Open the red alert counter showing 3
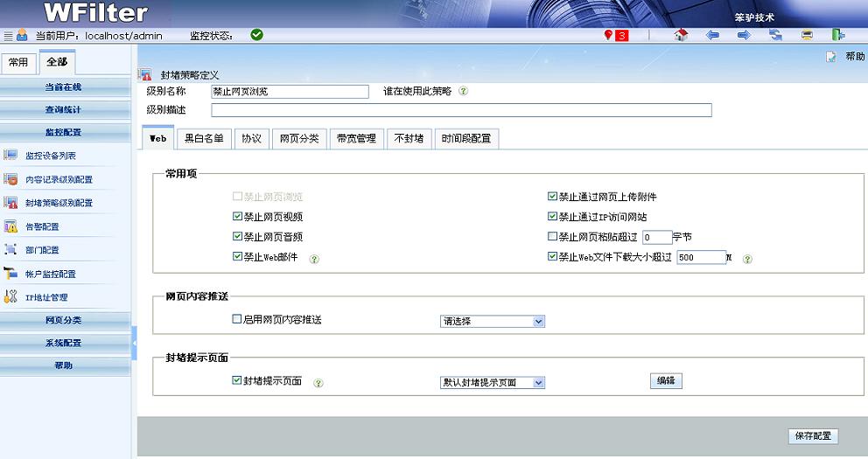This screenshot has height=459, width=868. click(x=616, y=36)
